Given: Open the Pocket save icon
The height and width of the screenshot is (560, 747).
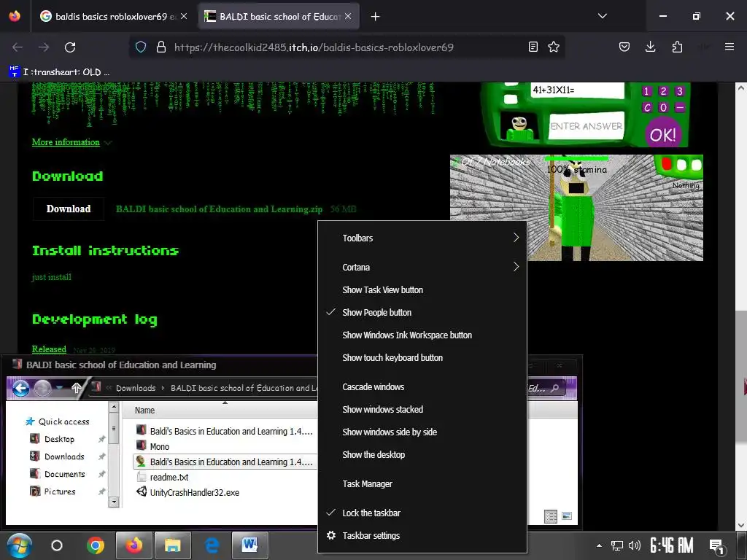Looking at the screenshot, I should tap(624, 47).
